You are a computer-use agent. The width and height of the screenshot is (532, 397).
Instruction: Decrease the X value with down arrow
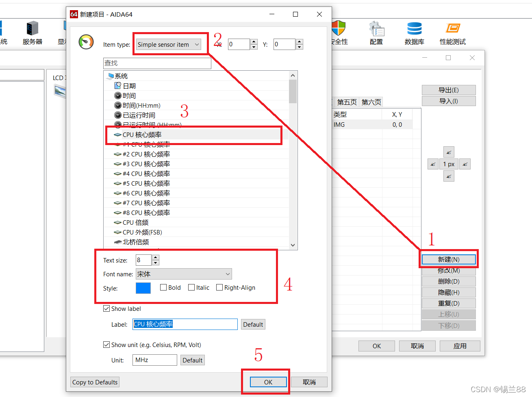pyautogui.click(x=254, y=47)
